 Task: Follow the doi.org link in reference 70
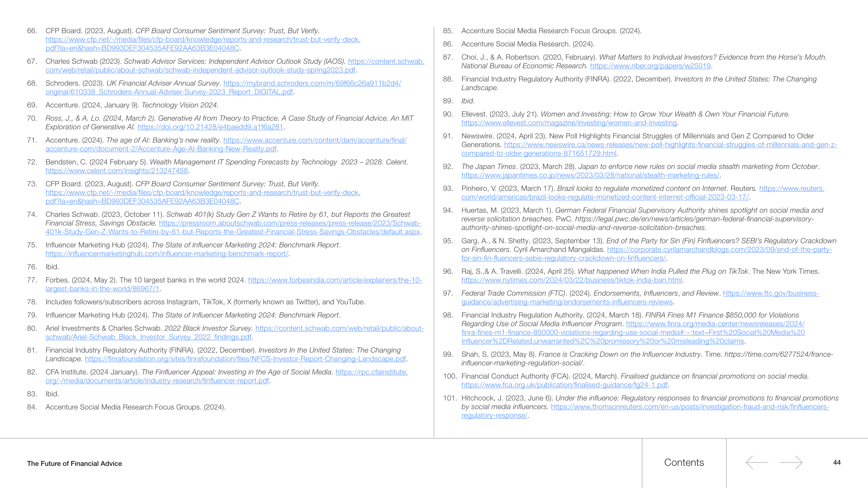point(210,127)
